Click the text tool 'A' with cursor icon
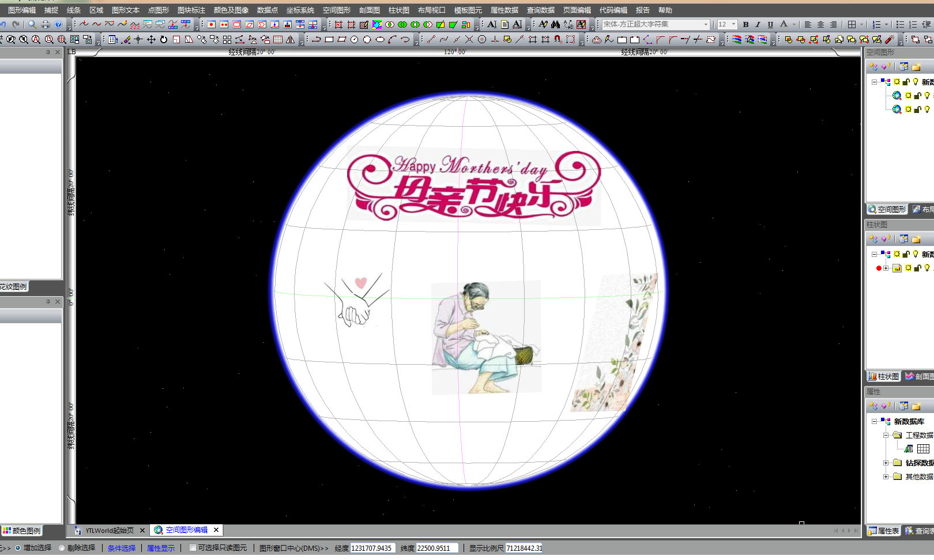This screenshot has width=934, height=560. [x=492, y=24]
